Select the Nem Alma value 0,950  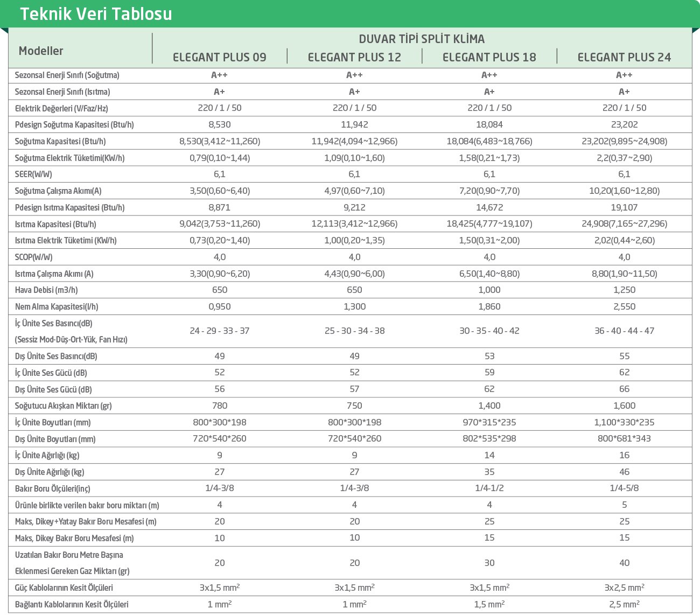[x=220, y=306]
